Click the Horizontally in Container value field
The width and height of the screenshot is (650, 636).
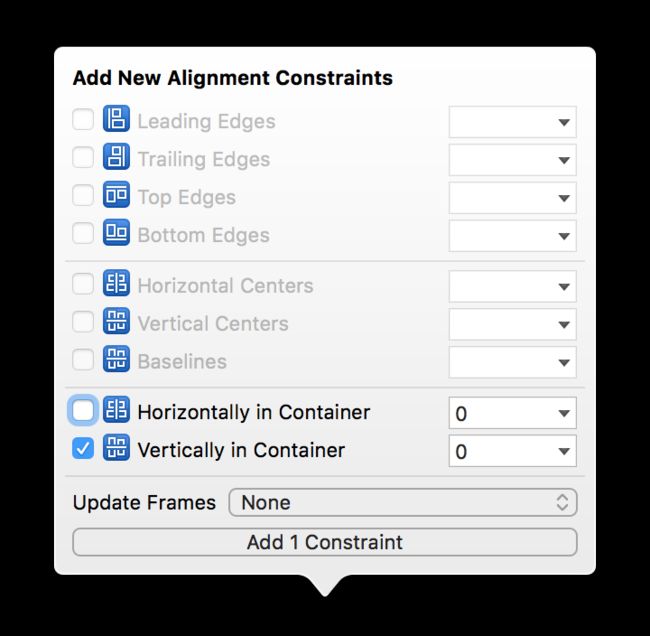[512, 413]
